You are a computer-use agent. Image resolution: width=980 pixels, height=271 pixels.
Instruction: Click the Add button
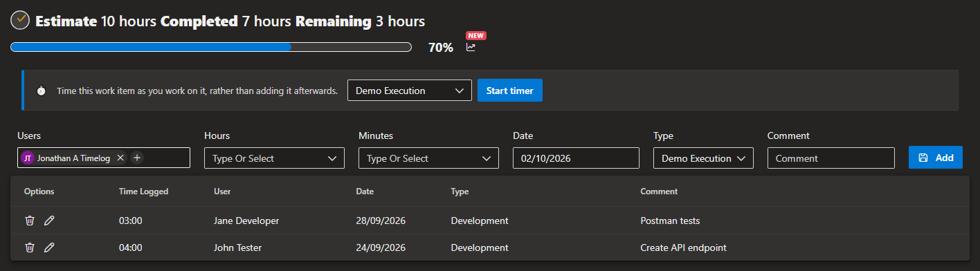point(936,158)
